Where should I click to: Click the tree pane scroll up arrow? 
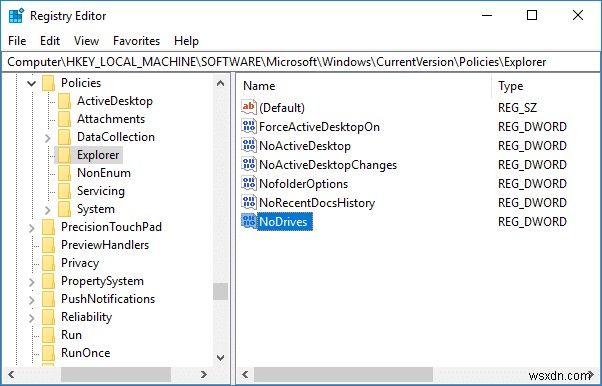click(220, 83)
